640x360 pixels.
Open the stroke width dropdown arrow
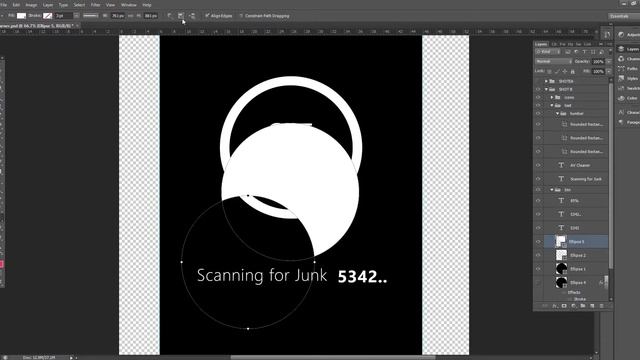(x=76, y=16)
